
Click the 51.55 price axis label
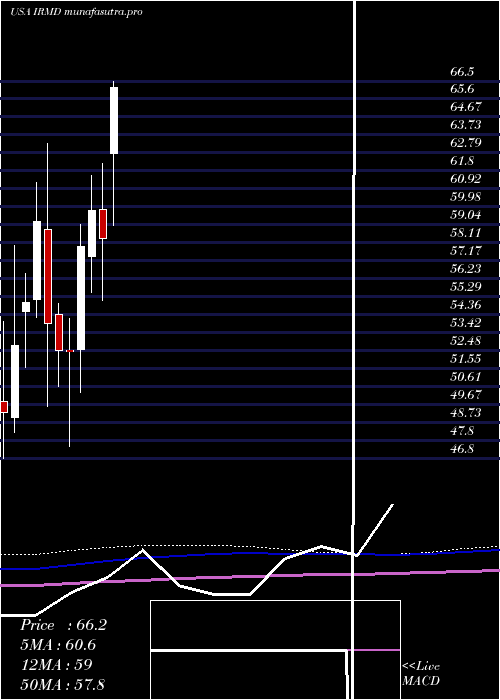(466, 359)
